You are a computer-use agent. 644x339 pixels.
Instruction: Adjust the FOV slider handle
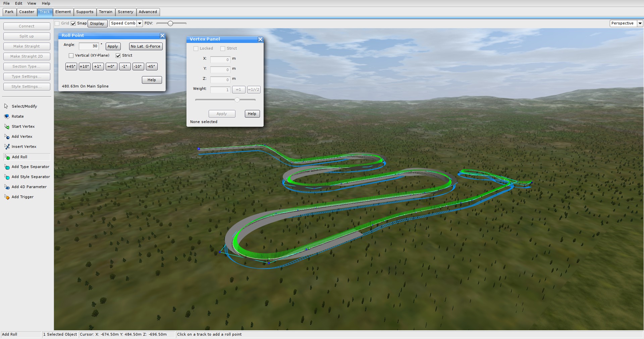(170, 23)
